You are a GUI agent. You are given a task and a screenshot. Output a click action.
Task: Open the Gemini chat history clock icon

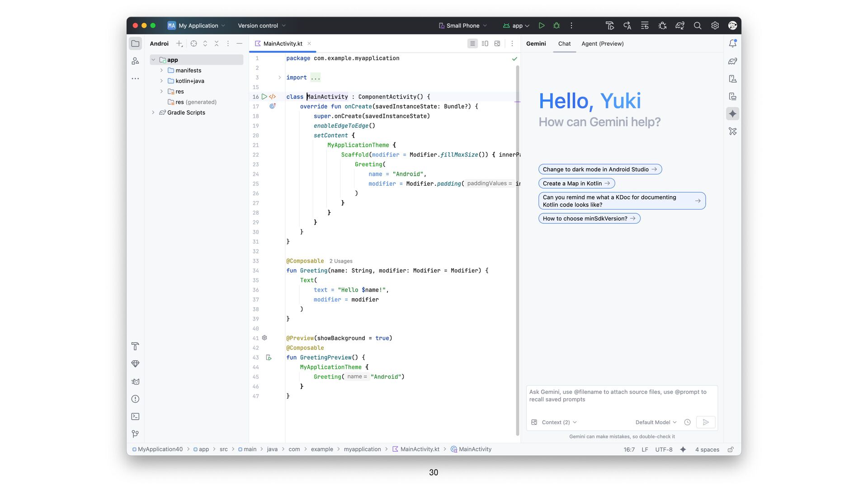tap(687, 422)
